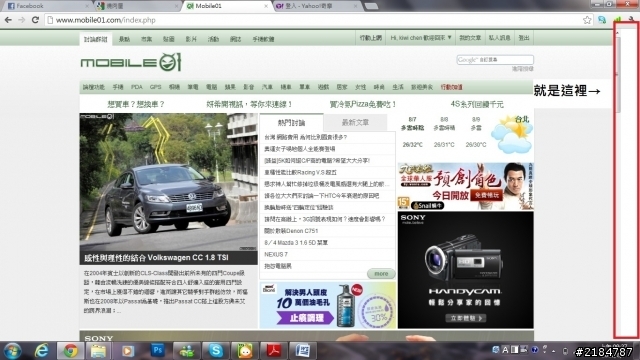Click the Pizza promo text link
Image resolution: width=640 pixels, height=360 pixels.
(362, 104)
